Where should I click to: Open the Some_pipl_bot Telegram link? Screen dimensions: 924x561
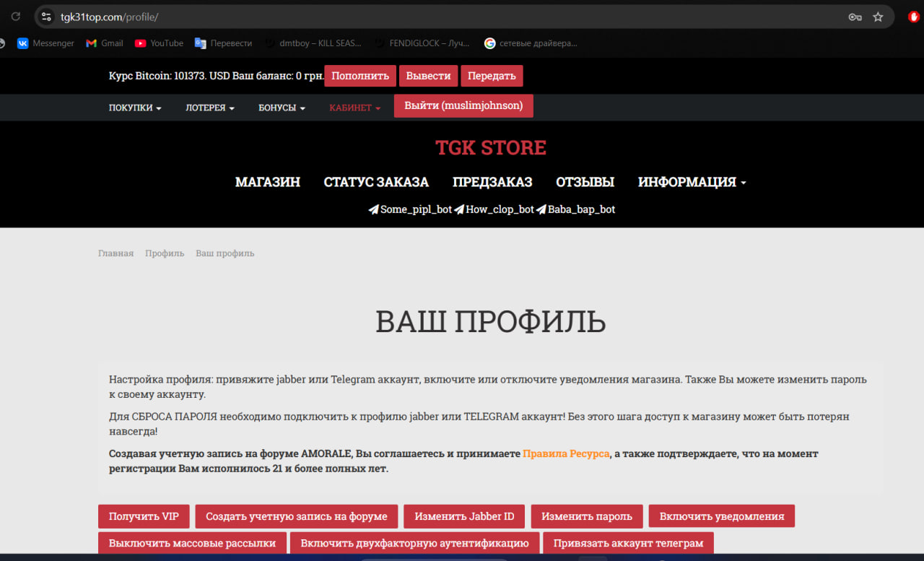pos(410,209)
